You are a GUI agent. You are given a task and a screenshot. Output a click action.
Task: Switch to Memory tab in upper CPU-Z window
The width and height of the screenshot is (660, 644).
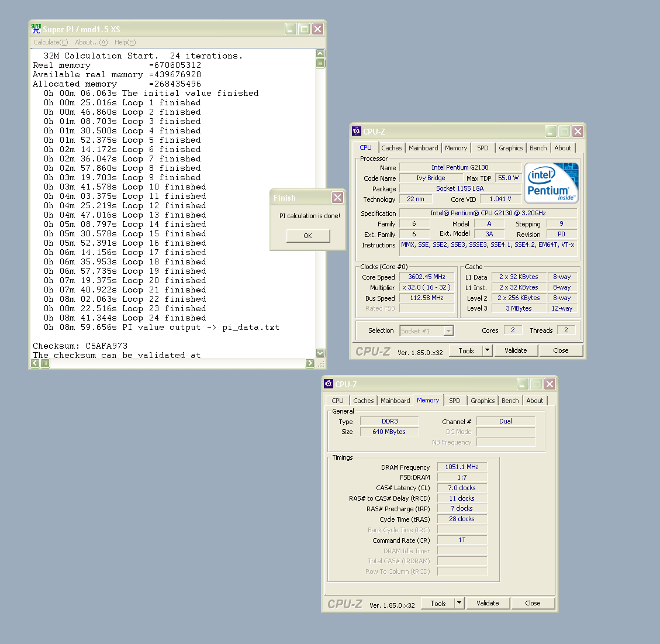pyautogui.click(x=456, y=148)
